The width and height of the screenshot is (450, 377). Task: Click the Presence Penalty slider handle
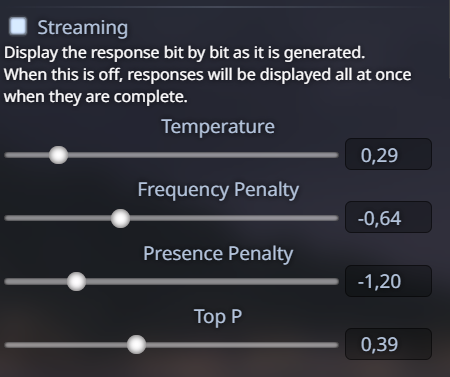point(76,281)
